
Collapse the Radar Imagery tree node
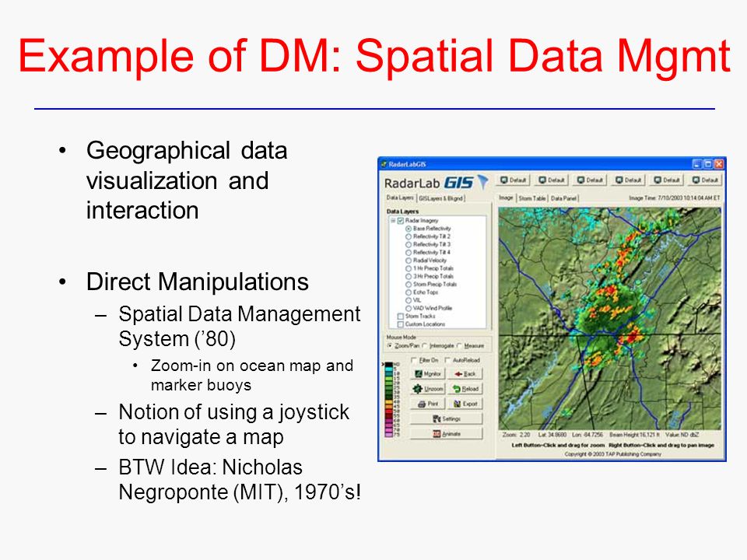coord(393,220)
